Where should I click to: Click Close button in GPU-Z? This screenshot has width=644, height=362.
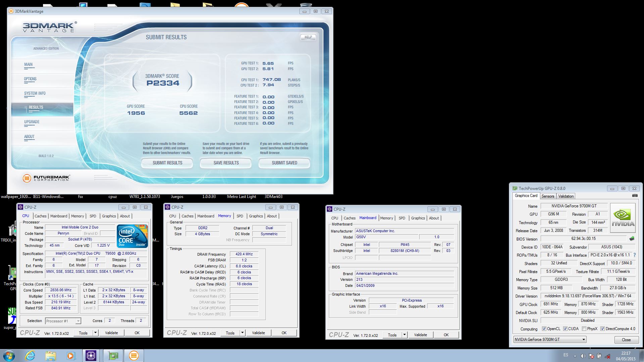click(x=626, y=340)
